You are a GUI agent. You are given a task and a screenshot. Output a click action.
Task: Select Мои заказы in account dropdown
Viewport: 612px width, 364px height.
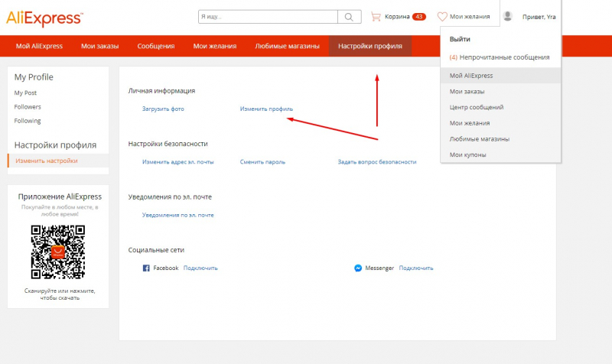tap(467, 92)
